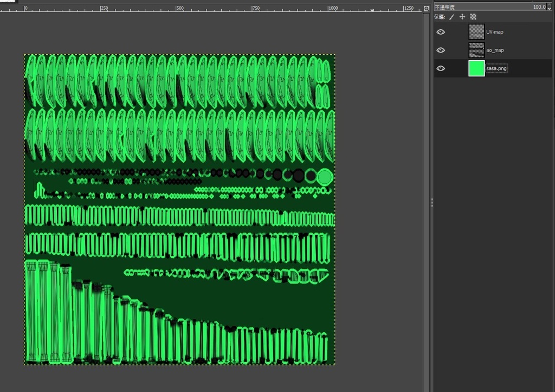Click the green sasa.png layer thumbnail
Screen dimensions: 555x392
point(476,68)
